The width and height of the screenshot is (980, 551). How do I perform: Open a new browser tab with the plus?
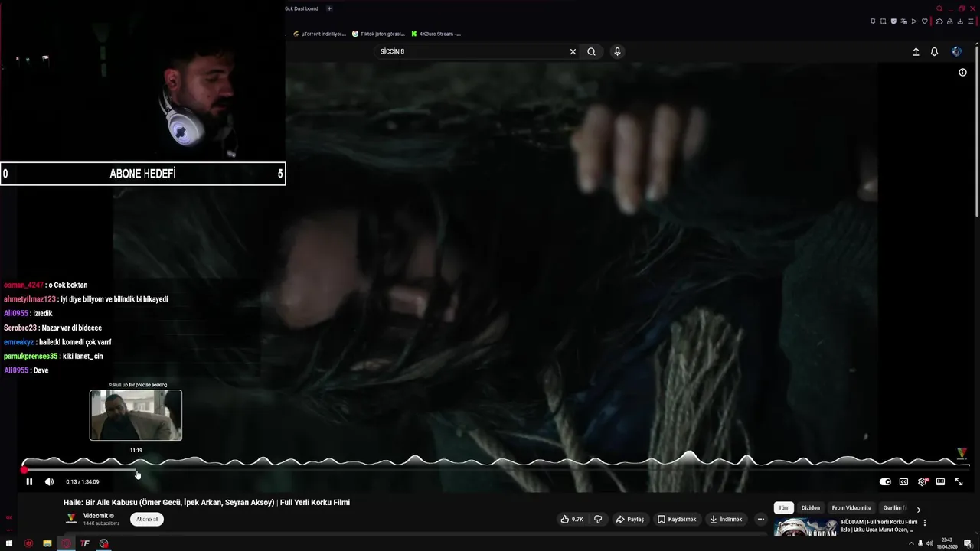click(x=329, y=8)
